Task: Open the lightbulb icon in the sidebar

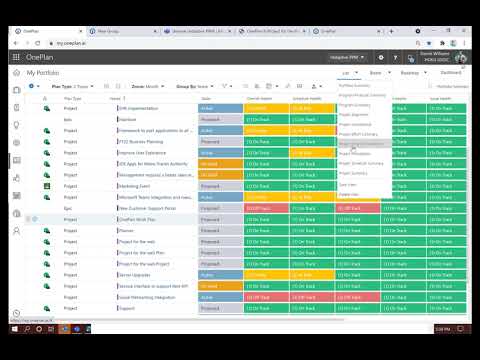Action: pyautogui.click(x=16, y=125)
